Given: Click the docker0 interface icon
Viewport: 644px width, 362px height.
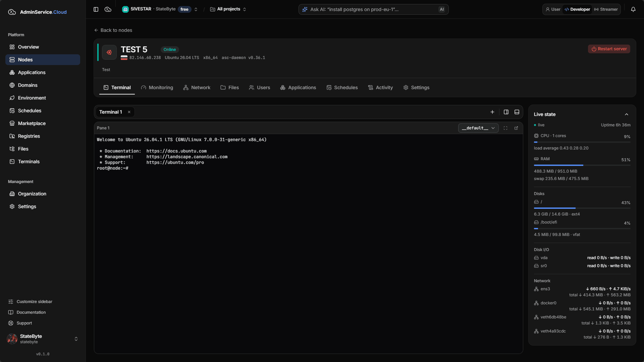Looking at the screenshot, I should [536, 303].
